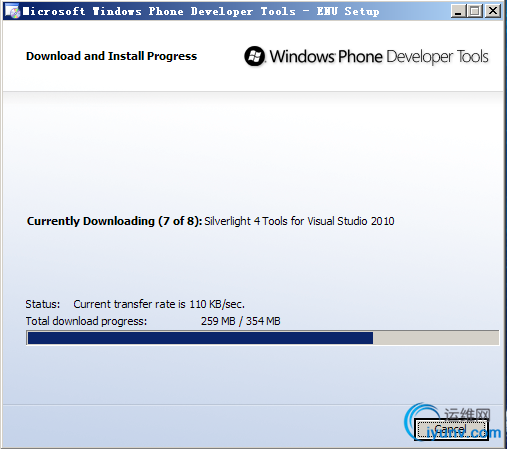The image size is (507, 449).
Task: Click the '259 MB / 354 MB' progress value
Action: point(241,321)
